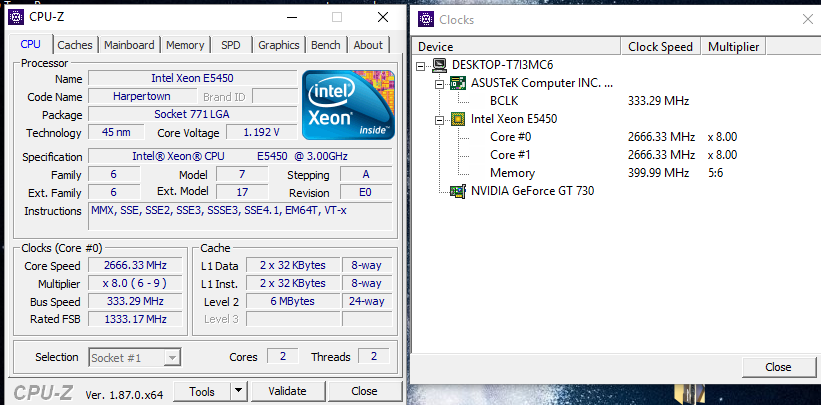
Task: Click the Bus Speed value field in CPU-Z
Action: [135, 301]
